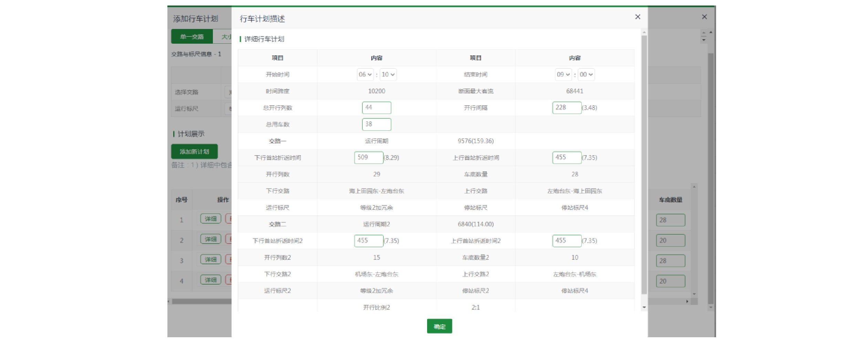
Task: Close the 添加行车计划 background window
Action: (704, 17)
